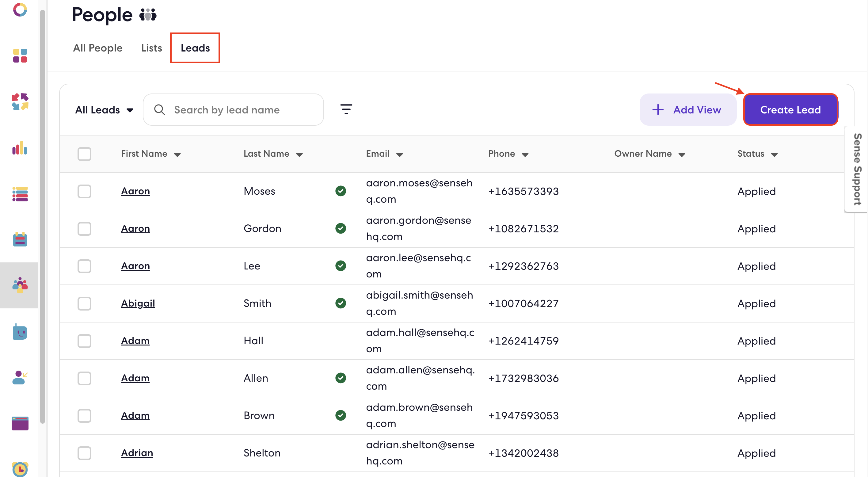Click verified checkmark for Aaron Gordon
868x477 pixels.
pos(341,229)
